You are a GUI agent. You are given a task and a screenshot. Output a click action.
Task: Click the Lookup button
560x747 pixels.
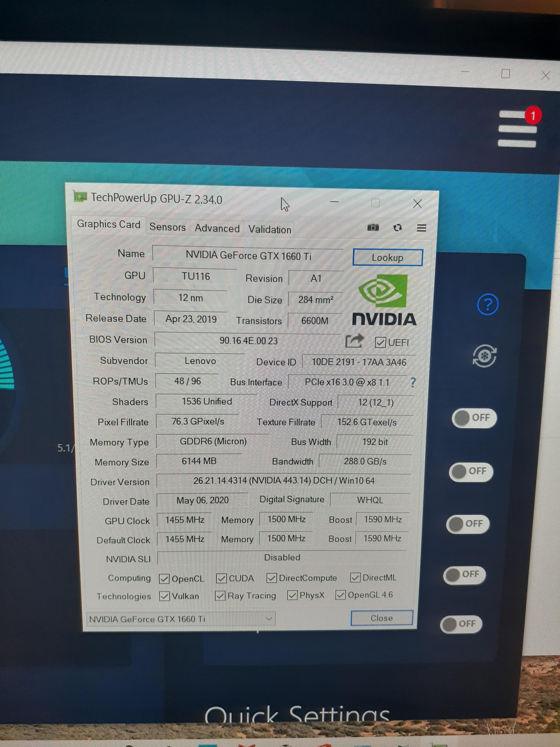(387, 257)
